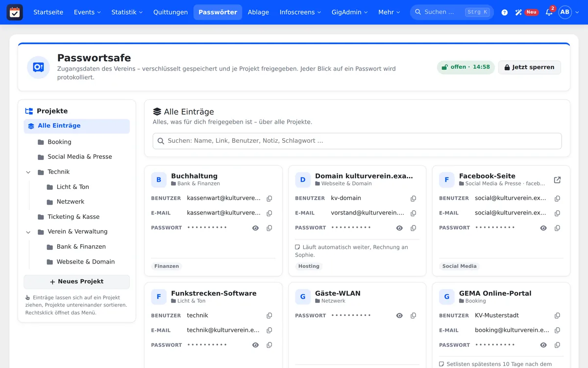Open the Quittungen page
Image resolution: width=588 pixels, height=368 pixels.
pos(171,12)
